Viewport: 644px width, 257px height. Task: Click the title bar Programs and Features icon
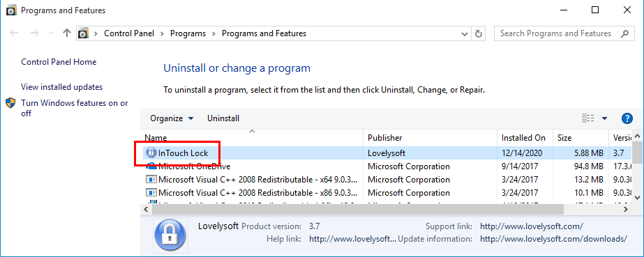coord(11,10)
